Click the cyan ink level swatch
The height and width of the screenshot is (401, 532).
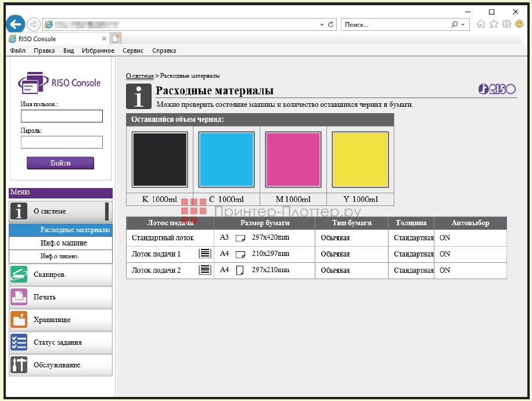pyautogui.click(x=227, y=160)
